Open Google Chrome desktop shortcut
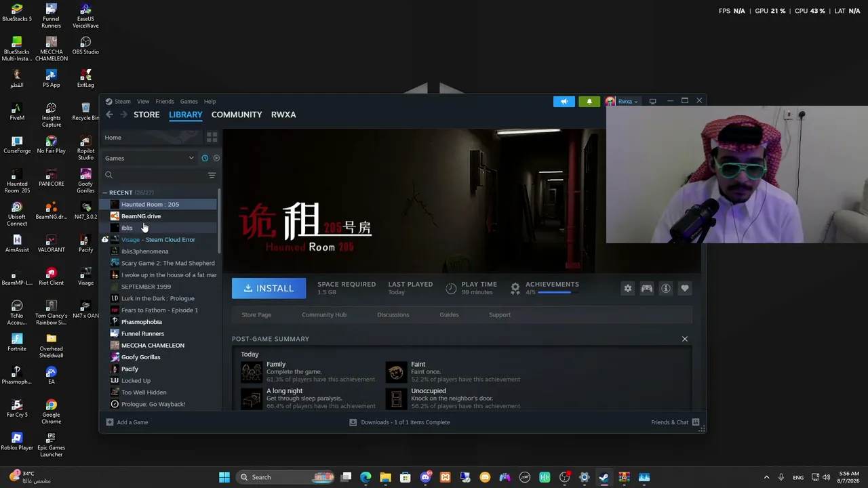Image resolution: width=868 pixels, height=488 pixels. (x=51, y=412)
